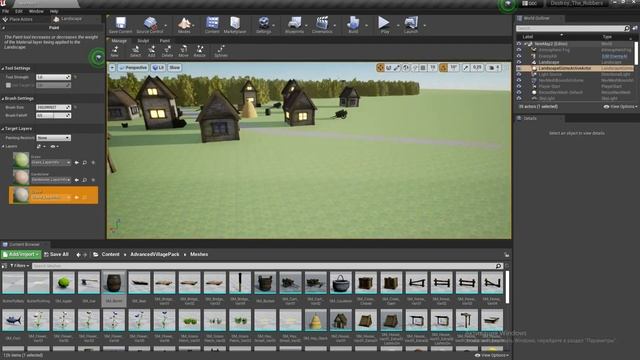Viewport: 640px width, 360px height.
Task: Click the Launch toolbar icon
Action: (x=411, y=25)
